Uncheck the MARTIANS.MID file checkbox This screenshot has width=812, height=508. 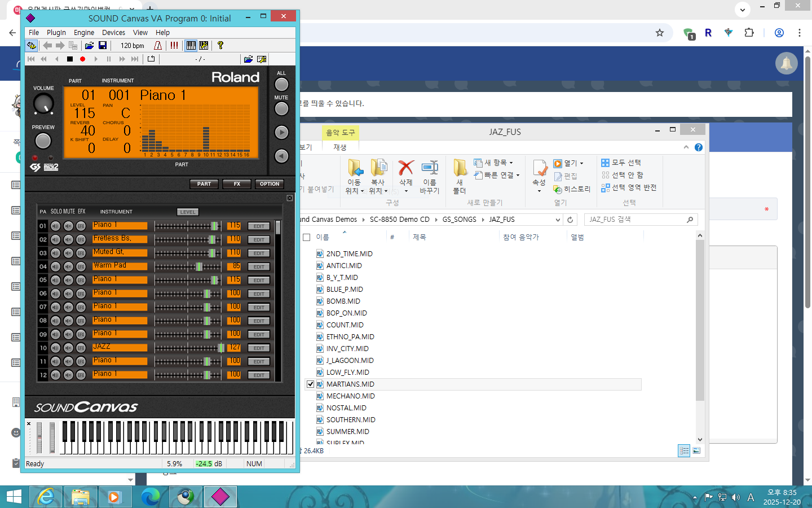click(310, 384)
